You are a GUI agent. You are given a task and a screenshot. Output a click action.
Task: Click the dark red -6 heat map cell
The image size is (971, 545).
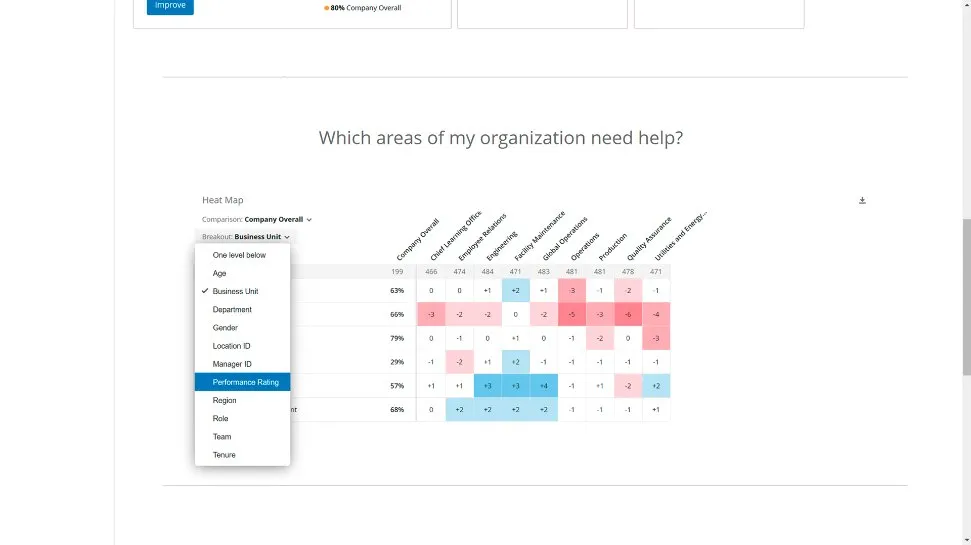point(628,314)
